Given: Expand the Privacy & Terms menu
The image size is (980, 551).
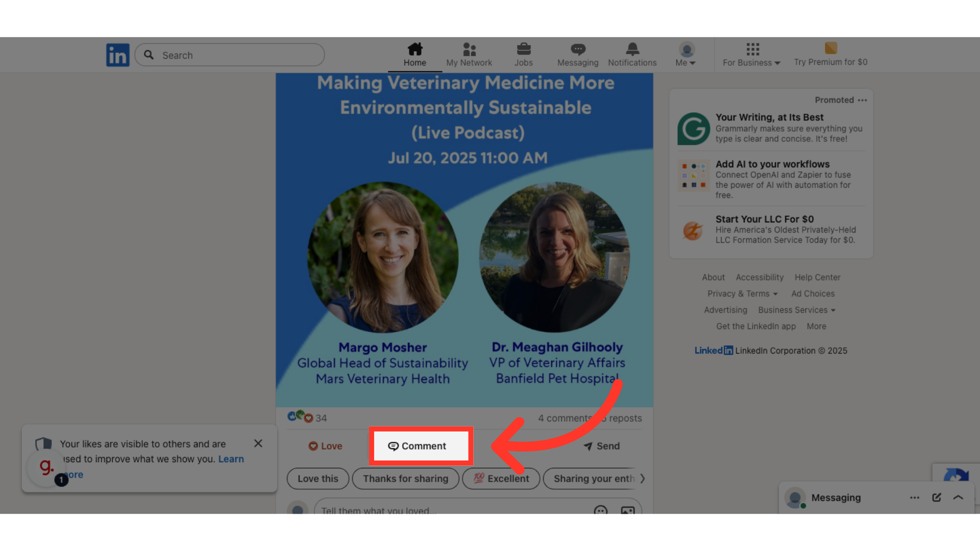Looking at the screenshot, I should tap(742, 294).
